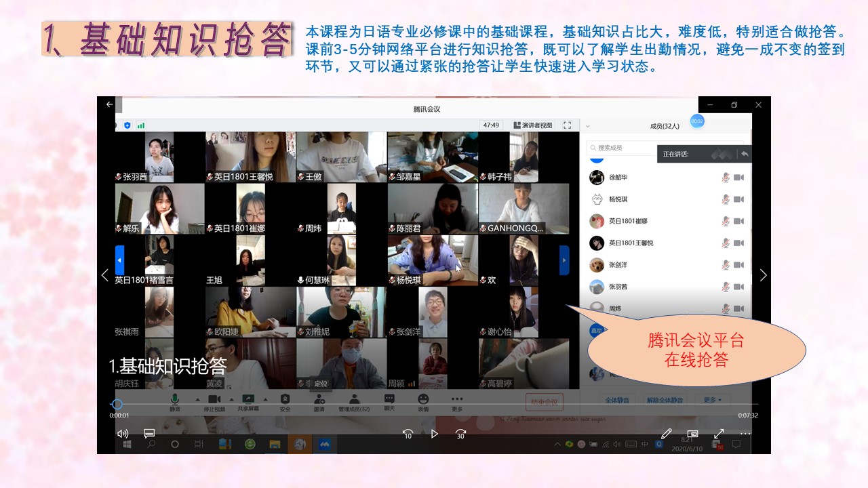The height and width of the screenshot is (488, 868).
Task: Toggle microphone for 英日1801崔娜 in members list
Action: click(x=725, y=221)
